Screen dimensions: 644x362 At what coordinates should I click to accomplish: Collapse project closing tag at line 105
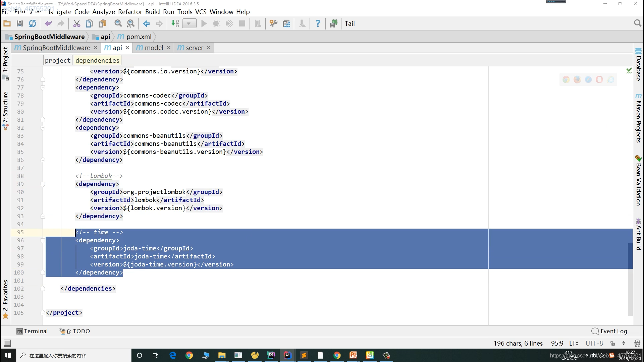point(43,313)
